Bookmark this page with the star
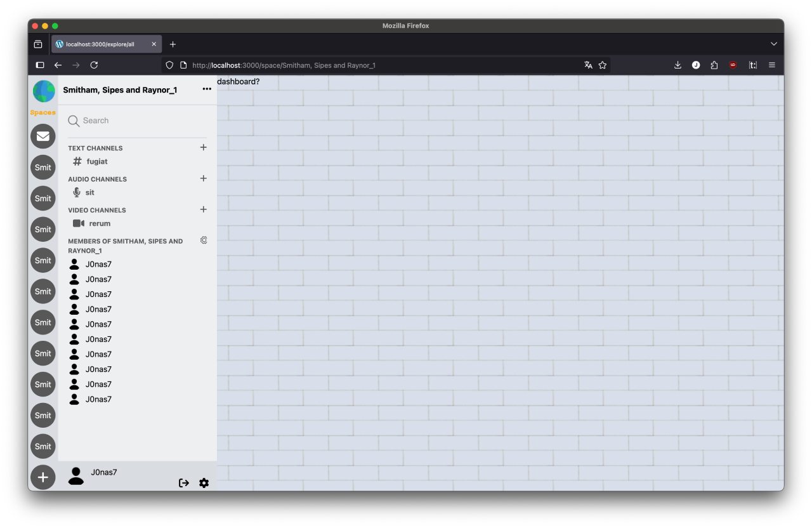 (x=603, y=65)
